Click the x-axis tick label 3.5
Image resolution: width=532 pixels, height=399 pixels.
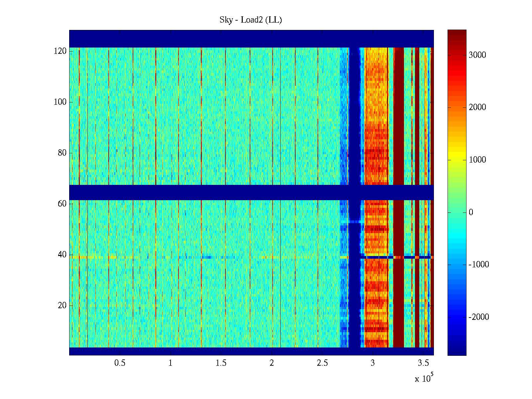coord(423,363)
